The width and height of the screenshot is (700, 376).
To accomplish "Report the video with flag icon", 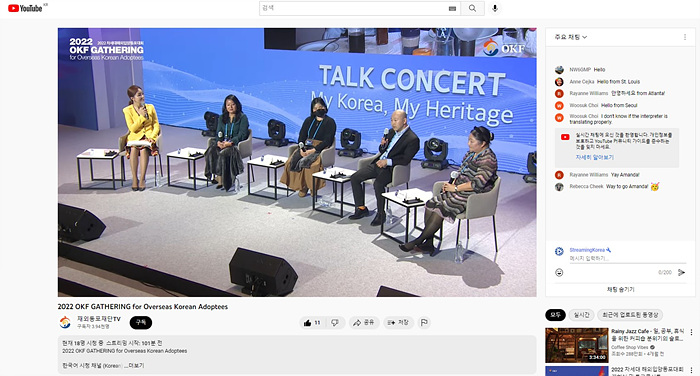I will 424,322.
